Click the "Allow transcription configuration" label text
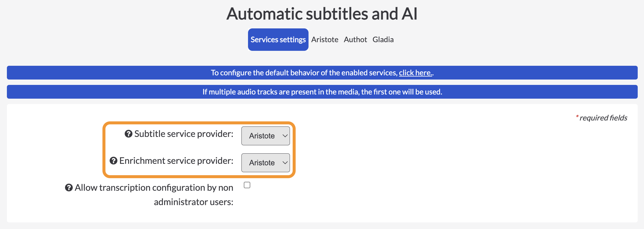The image size is (644, 229). (x=154, y=195)
